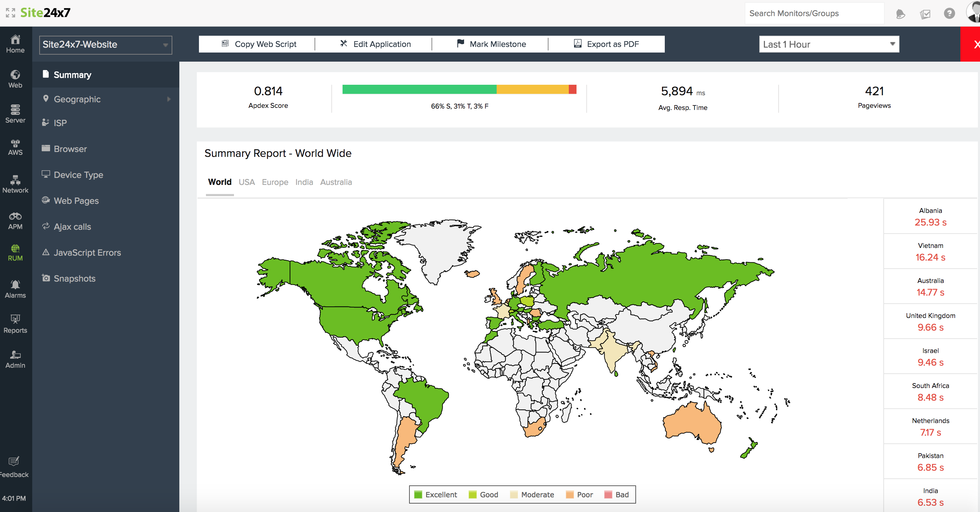Open the RUM section in sidebar
Viewport: 980px width, 512px height.
[15, 252]
